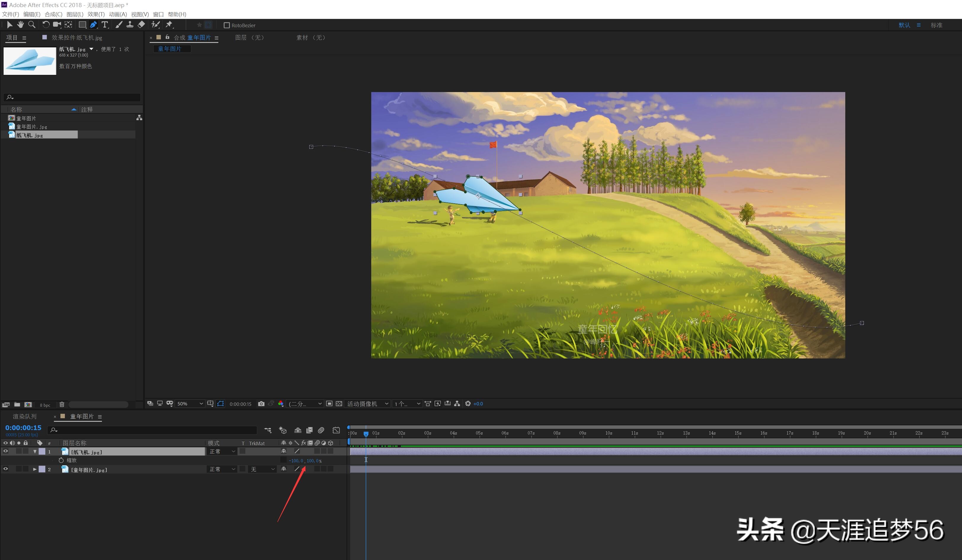Select the Zoom magnifier tool
Viewport: 962px width, 560px height.
(x=32, y=25)
